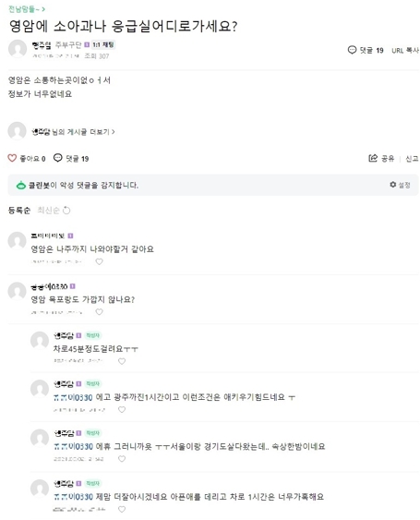The height and width of the screenshot is (520, 420).
Task: Click the 클린봇 green bot icon
Action: click(x=21, y=185)
